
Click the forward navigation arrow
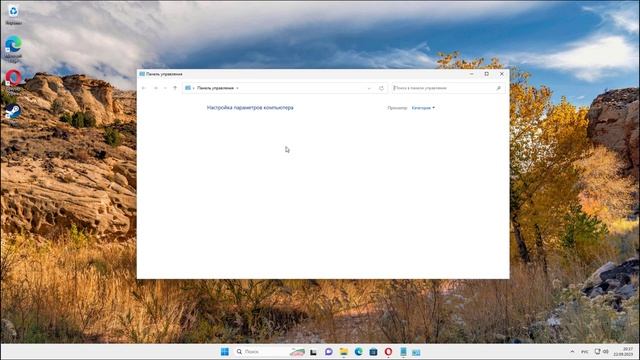point(156,88)
